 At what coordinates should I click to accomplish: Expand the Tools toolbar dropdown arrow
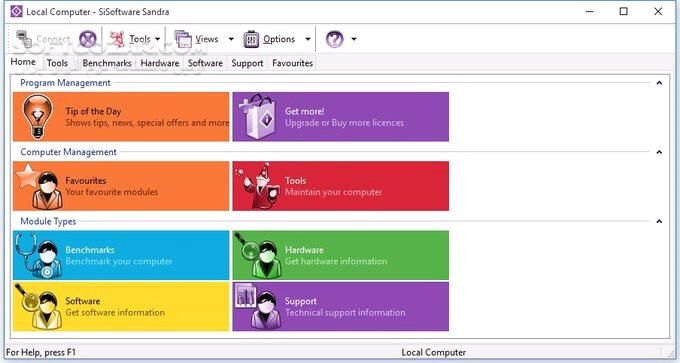tap(157, 39)
